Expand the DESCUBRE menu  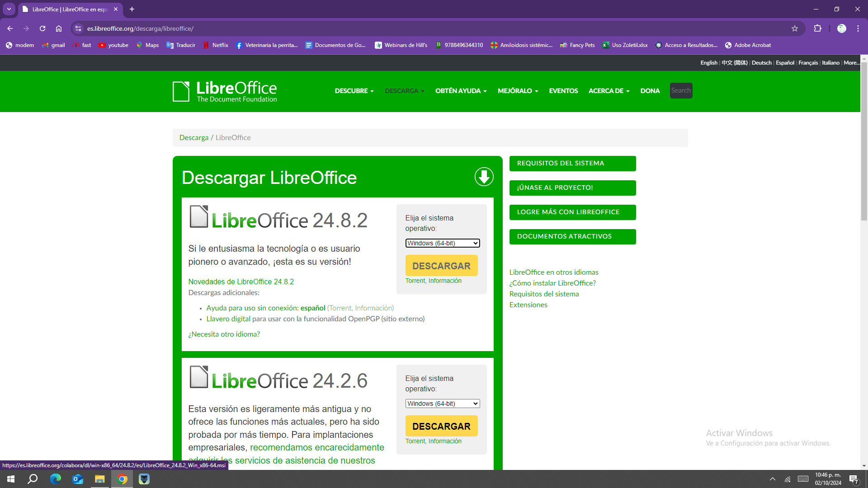(x=354, y=91)
